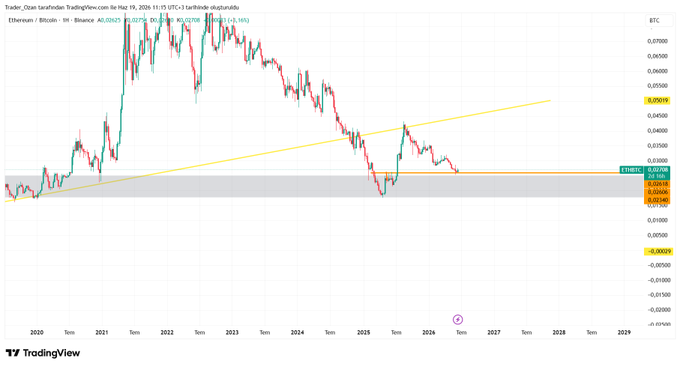Screen dimensions: 680x367
Task: Click the yellow -0,00029 price label
Action: [x=658, y=252]
